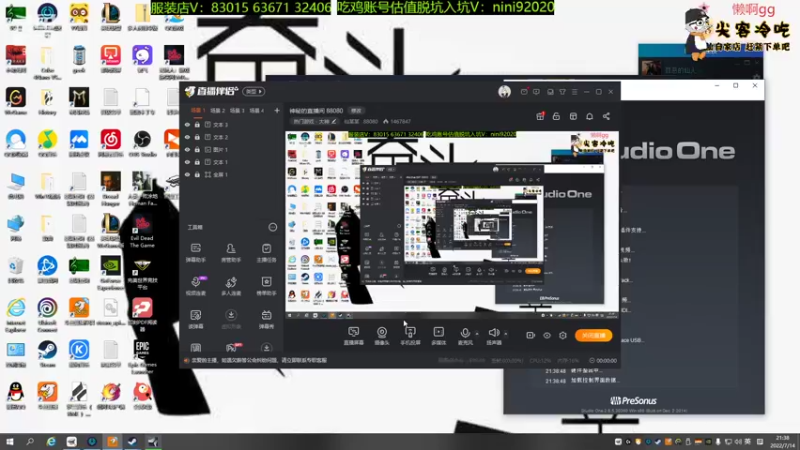The height and width of the screenshot is (450, 800).
Task: Open Edge browser from taskbar
Action: [x=51, y=442]
